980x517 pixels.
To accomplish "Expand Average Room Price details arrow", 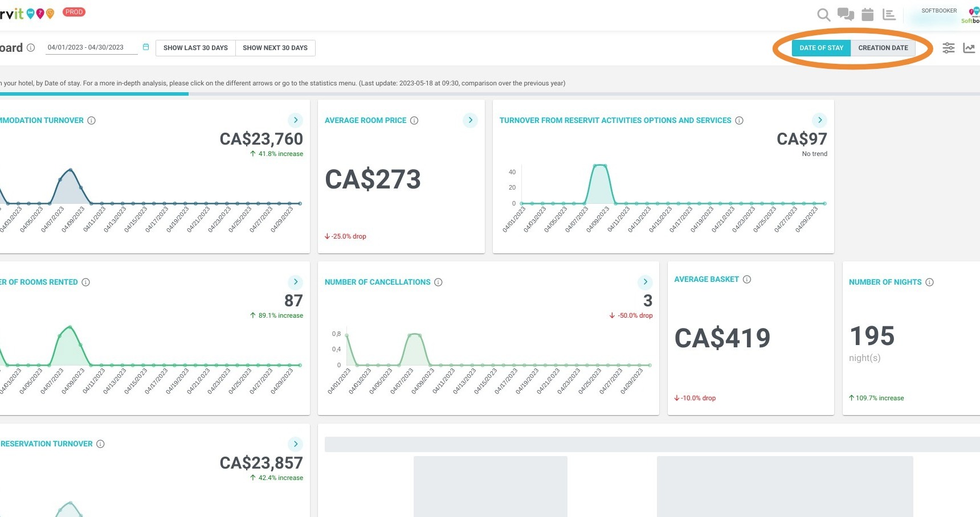I will point(470,120).
